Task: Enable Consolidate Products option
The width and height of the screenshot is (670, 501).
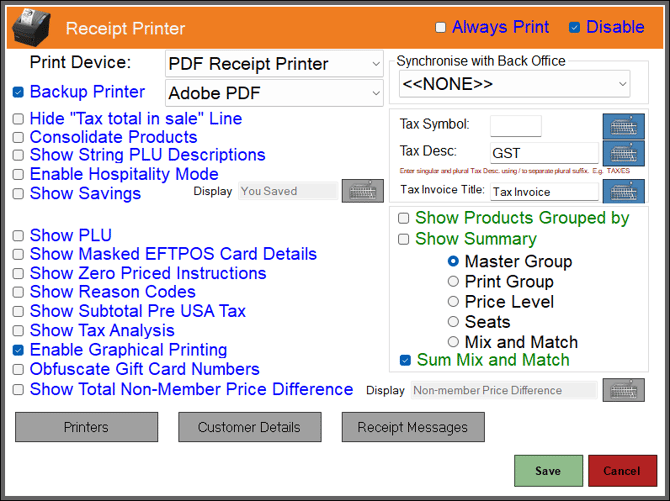Action: (18, 137)
